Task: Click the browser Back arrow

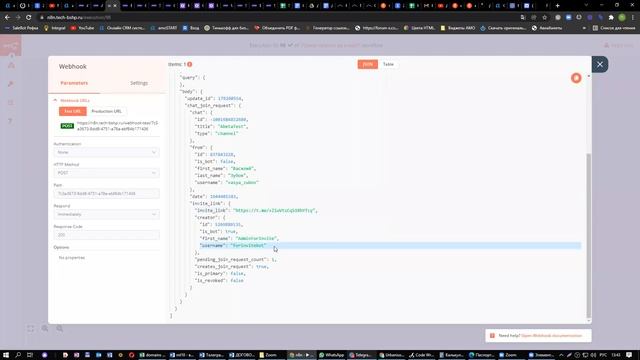Action: 7,18
